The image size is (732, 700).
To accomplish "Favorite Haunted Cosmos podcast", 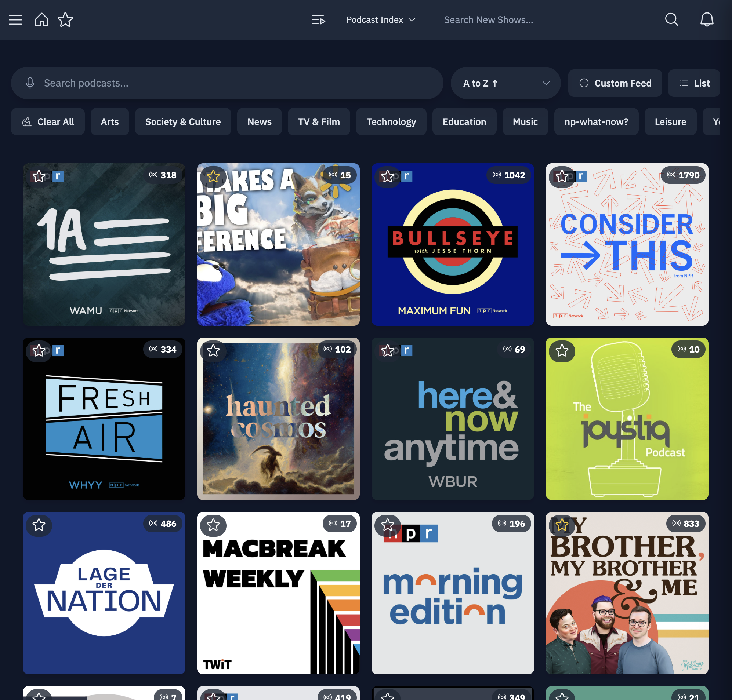I will (x=213, y=350).
